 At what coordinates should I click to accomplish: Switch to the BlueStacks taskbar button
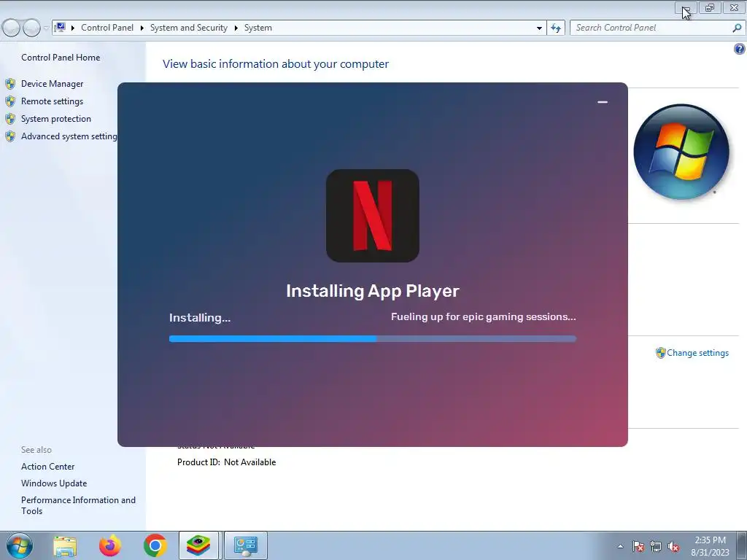198,545
